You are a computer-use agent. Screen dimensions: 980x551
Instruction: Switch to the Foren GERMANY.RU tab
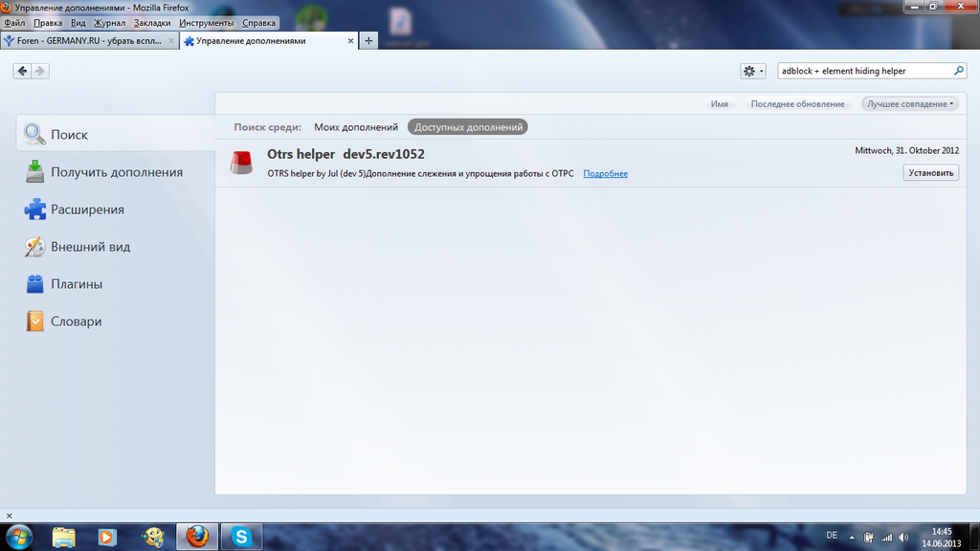(x=86, y=41)
